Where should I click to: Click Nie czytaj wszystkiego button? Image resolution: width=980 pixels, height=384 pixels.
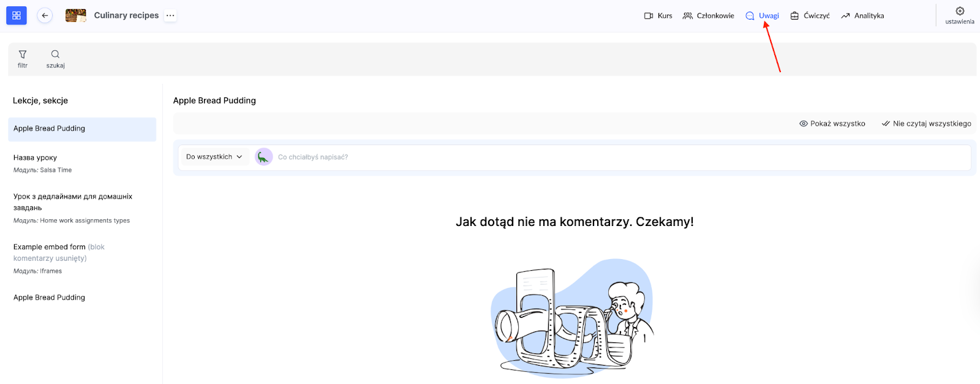click(x=926, y=124)
